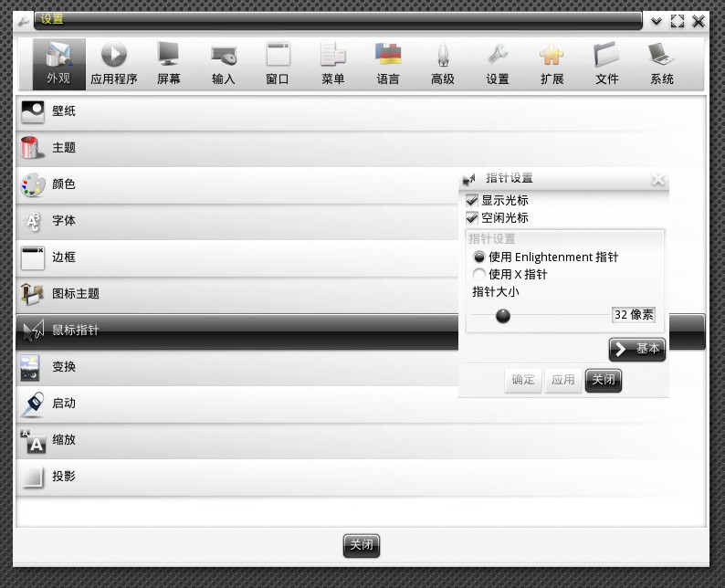Screen dimensions: 725x588
Task: Open the 设置 wrench category icon
Action: pos(498,64)
